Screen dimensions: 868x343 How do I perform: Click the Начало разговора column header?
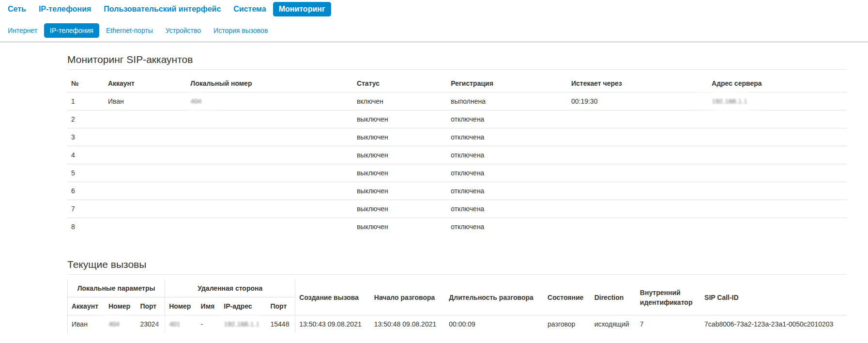pyautogui.click(x=404, y=297)
